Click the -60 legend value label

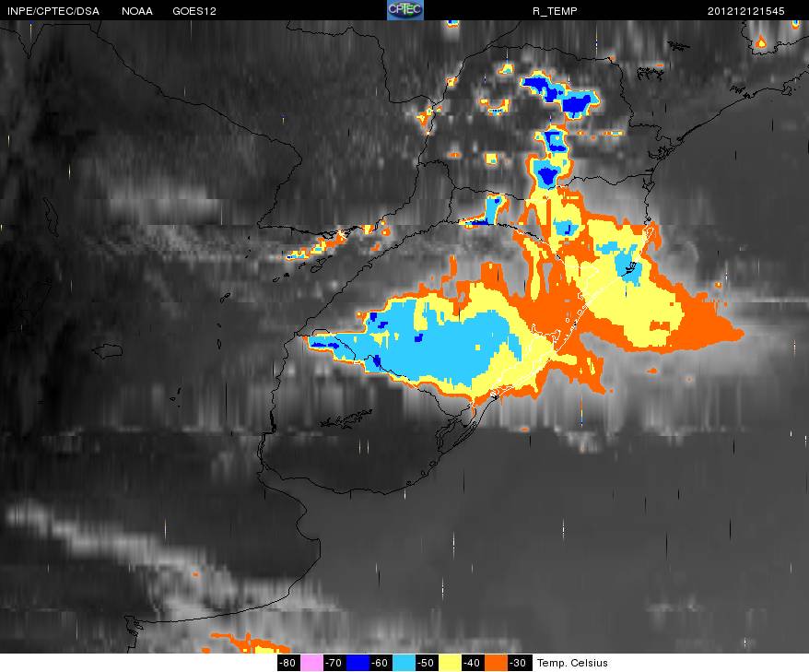click(381, 663)
